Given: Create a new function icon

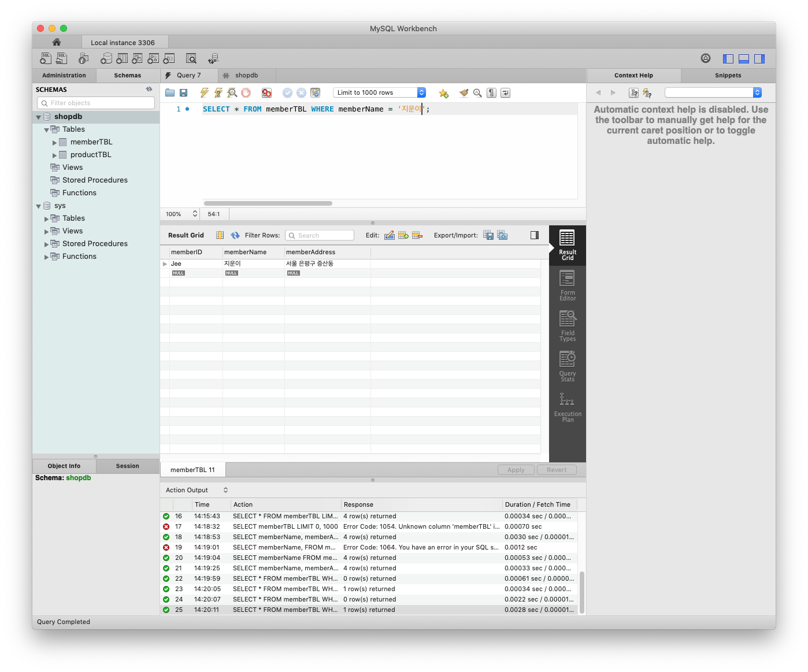Looking at the screenshot, I should pos(169,58).
